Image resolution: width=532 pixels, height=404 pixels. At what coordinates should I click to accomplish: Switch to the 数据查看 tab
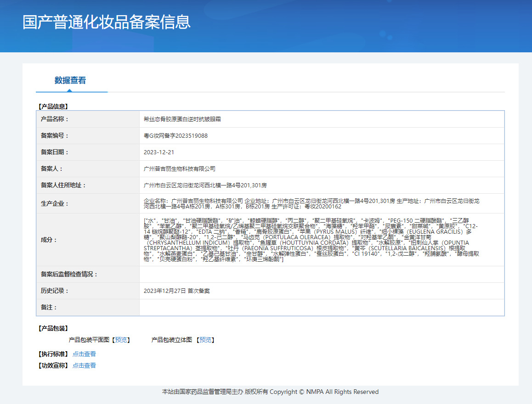(x=70, y=80)
